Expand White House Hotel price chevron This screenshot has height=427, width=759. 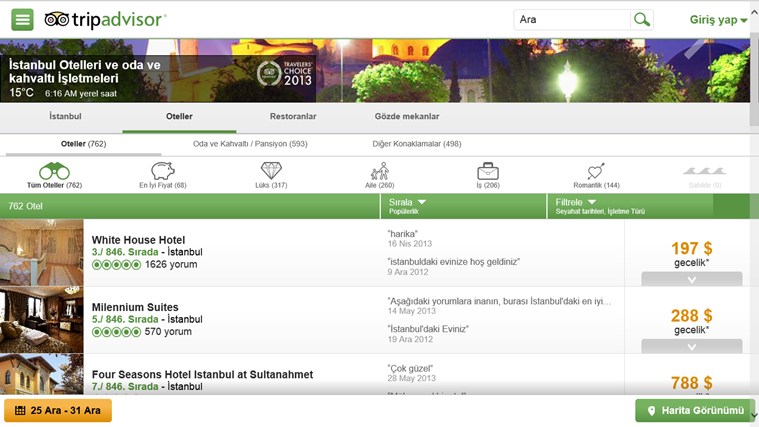pyautogui.click(x=692, y=279)
